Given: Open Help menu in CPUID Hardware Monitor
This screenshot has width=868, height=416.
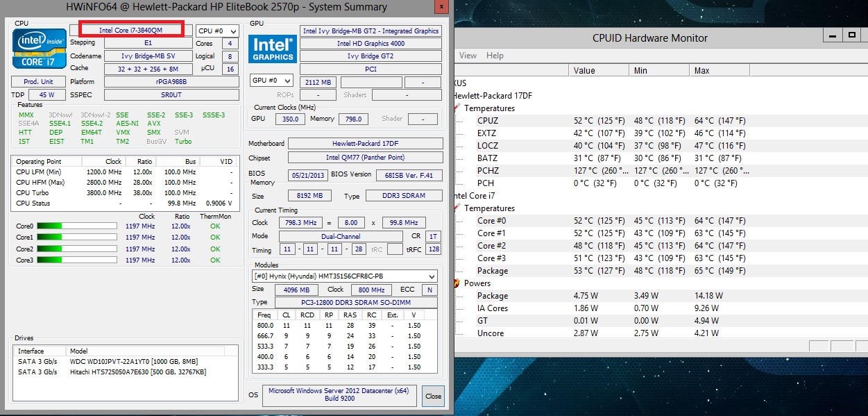Looking at the screenshot, I should [495, 56].
